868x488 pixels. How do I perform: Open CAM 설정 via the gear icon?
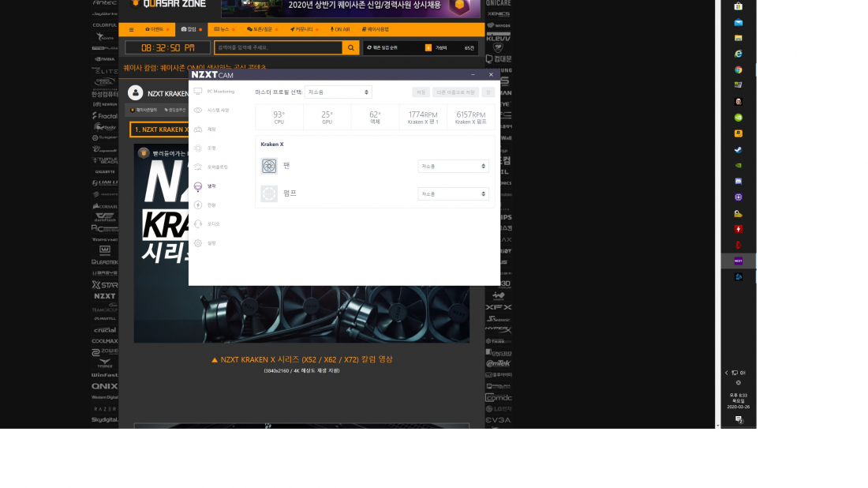211,243
